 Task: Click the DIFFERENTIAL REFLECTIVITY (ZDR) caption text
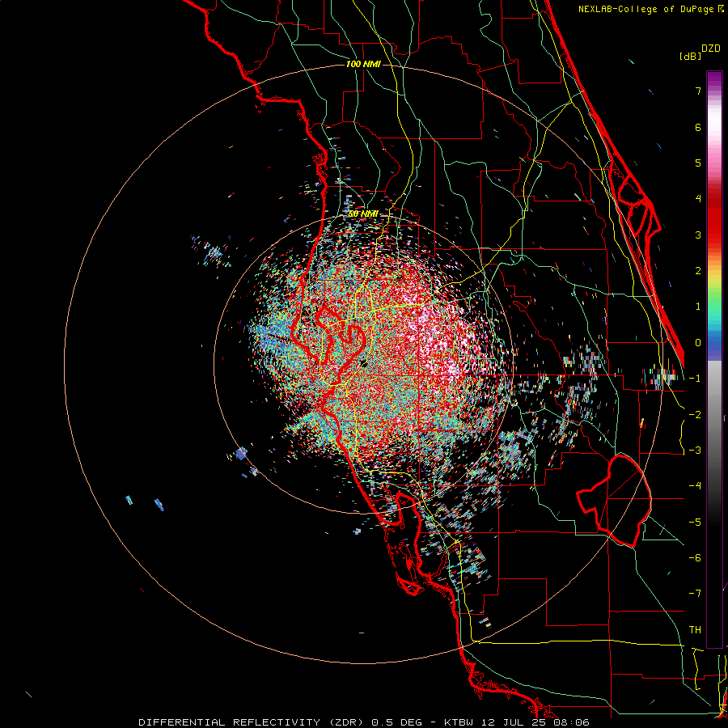[252, 722]
